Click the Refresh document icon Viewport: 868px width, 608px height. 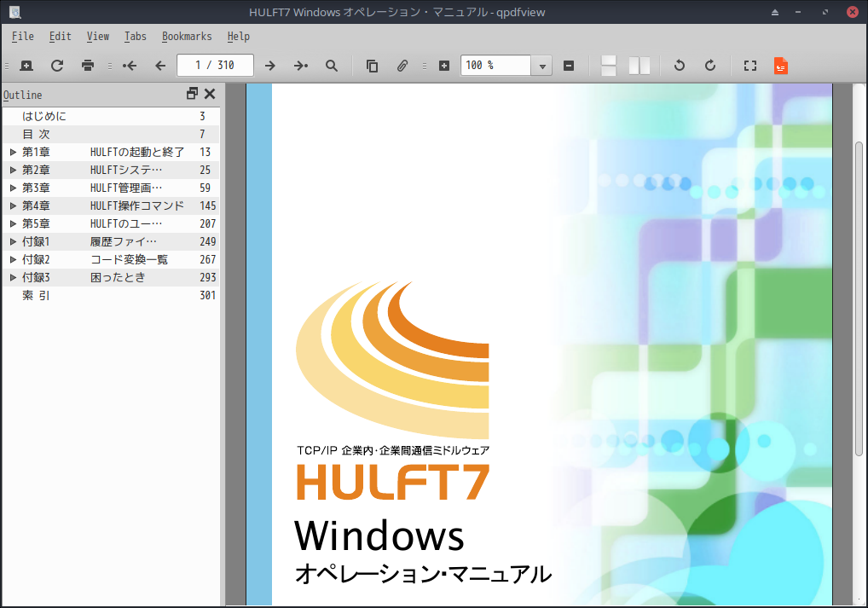57,66
